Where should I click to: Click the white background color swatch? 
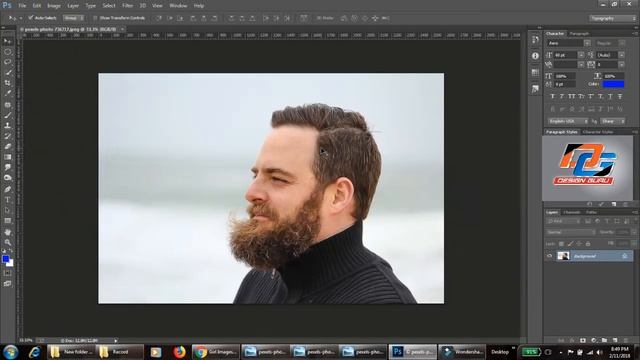coord(11,264)
